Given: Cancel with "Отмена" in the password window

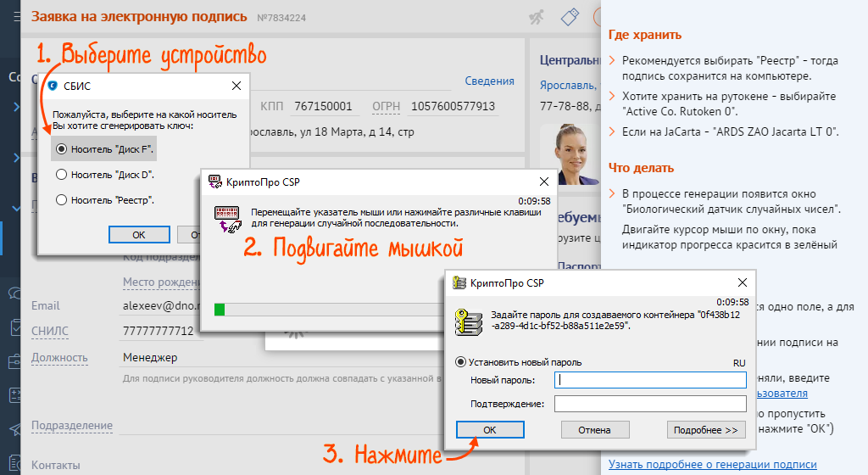Looking at the screenshot, I should pos(594,429).
